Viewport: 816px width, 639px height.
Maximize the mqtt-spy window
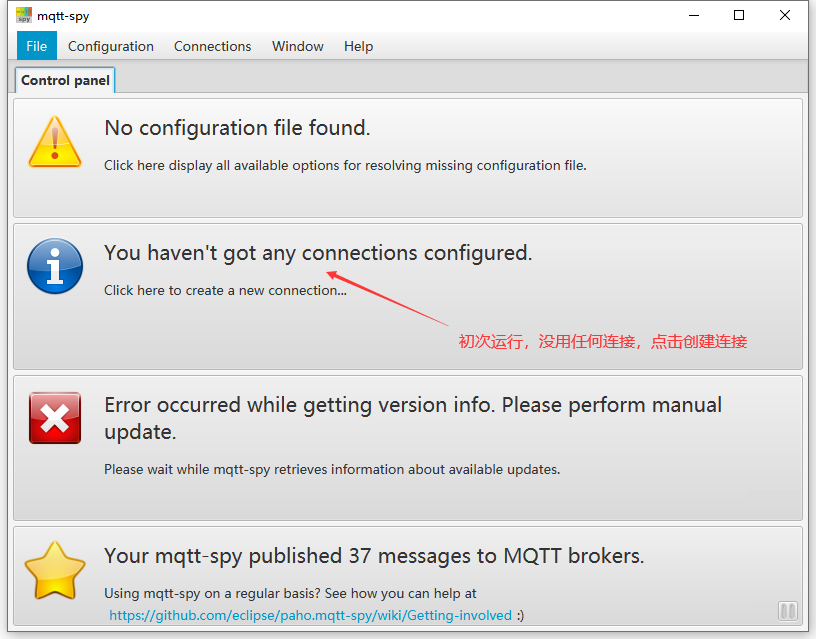[739, 16]
